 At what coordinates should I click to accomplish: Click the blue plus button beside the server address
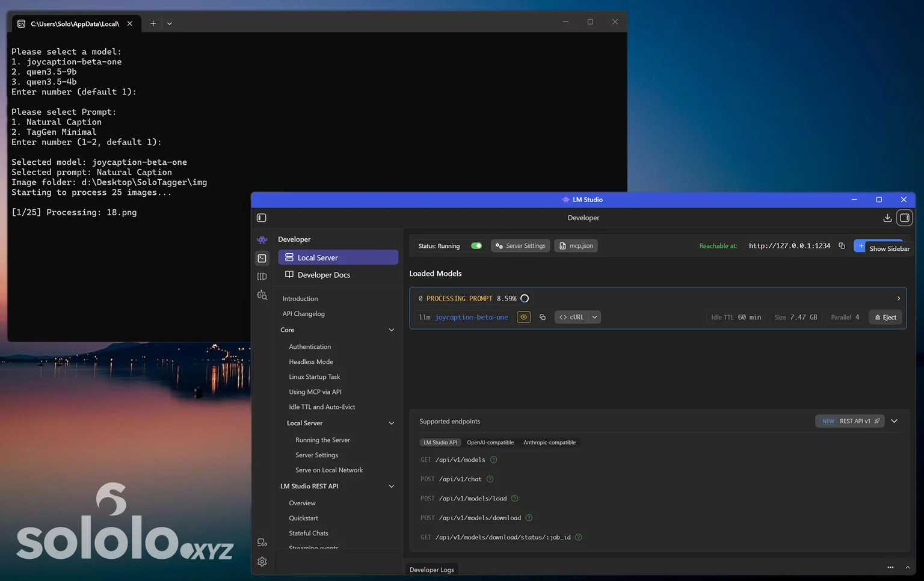click(x=861, y=246)
